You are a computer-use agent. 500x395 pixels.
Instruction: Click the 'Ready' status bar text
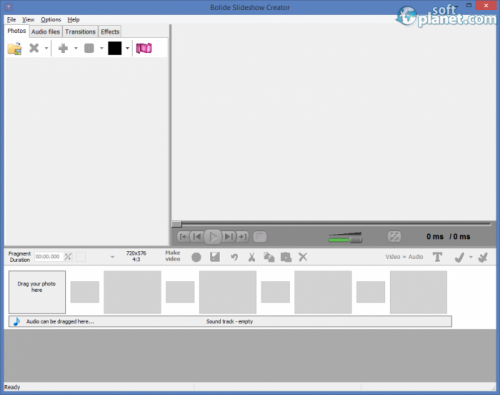pyautogui.click(x=12, y=387)
